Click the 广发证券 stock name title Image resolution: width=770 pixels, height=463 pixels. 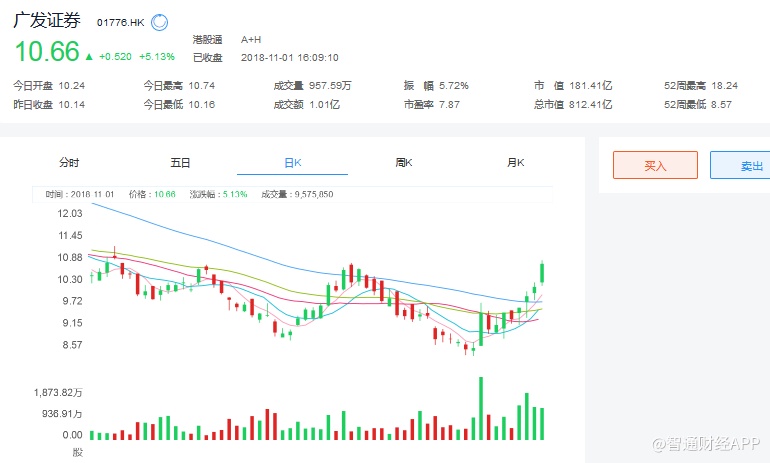(47, 21)
